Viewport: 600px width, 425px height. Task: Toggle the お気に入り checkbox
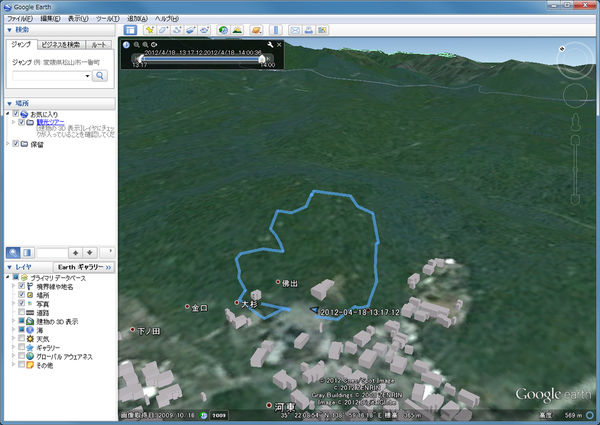click(x=16, y=114)
